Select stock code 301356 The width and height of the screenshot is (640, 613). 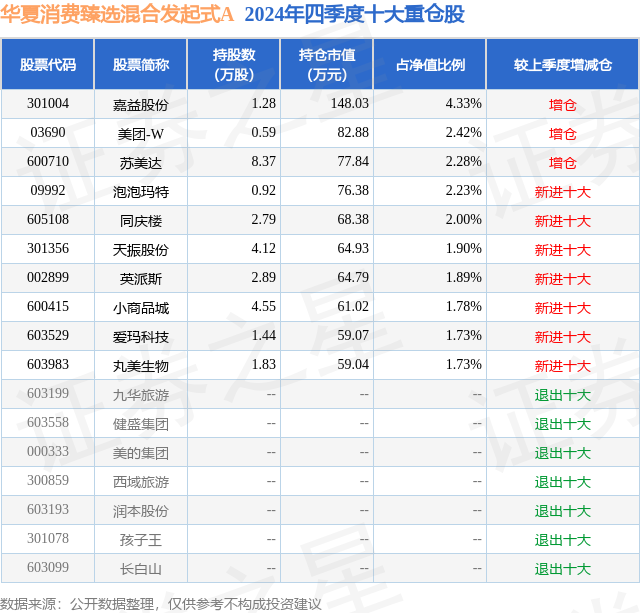pyautogui.click(x=48, y=249)
